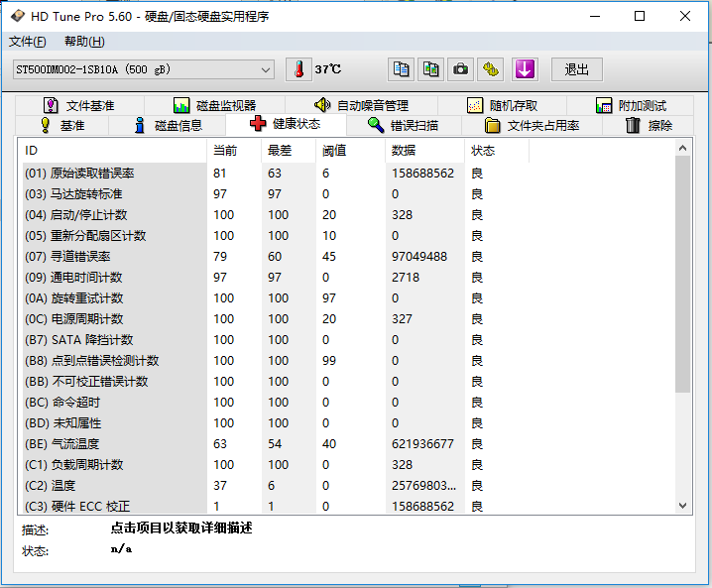Click the copy screenshot to clipboard icon
Screen dimensions: 712x588
point(430,69)
